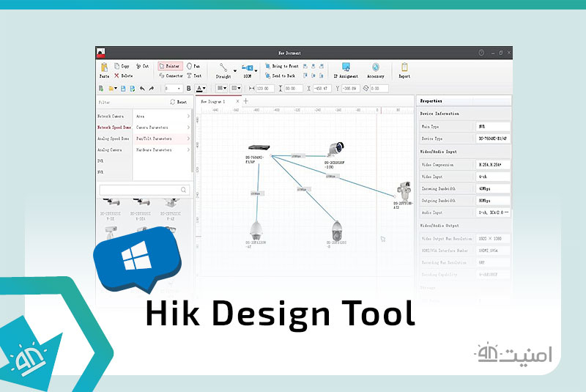The image size is (586, 392).
Task: Click the Reset filter button
Action: pyautogui.click(x=178, y=102)
